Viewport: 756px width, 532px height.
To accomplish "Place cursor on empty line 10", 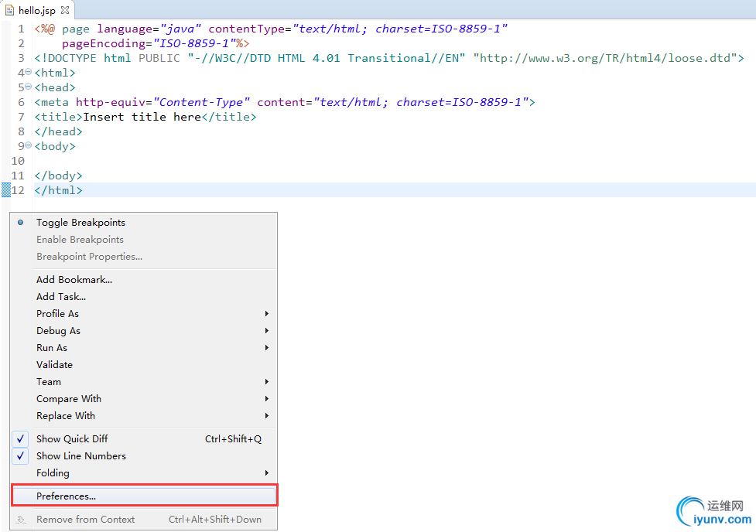I will point(395,161).
